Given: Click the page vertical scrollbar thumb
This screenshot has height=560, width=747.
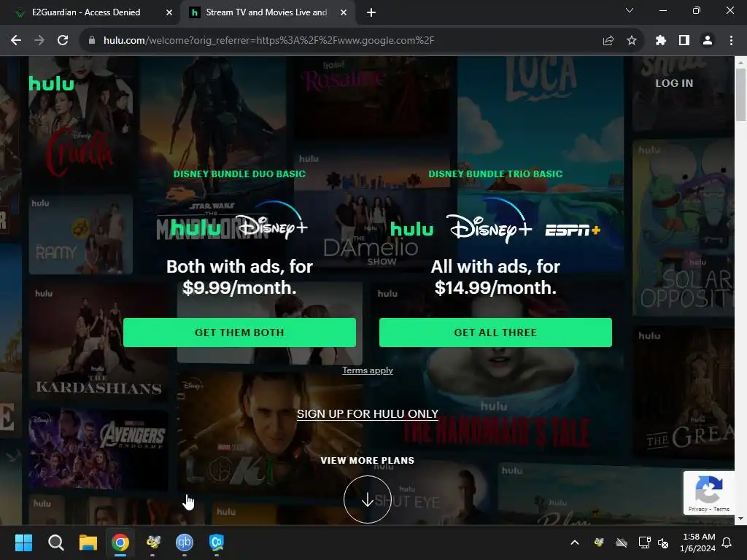Looking at the screenshot, I should [740, 95].
